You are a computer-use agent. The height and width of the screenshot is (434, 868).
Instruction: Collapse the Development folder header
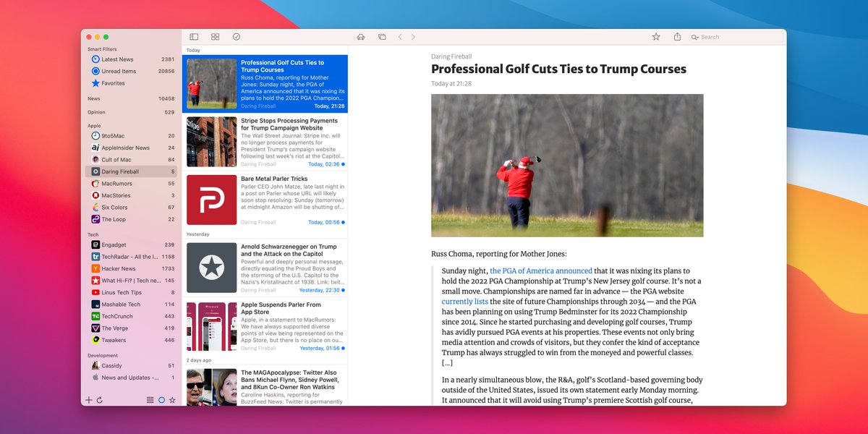(x=103, y=355)
